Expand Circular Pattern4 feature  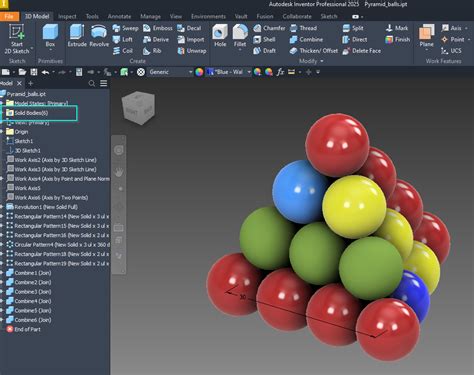(2, 245)
